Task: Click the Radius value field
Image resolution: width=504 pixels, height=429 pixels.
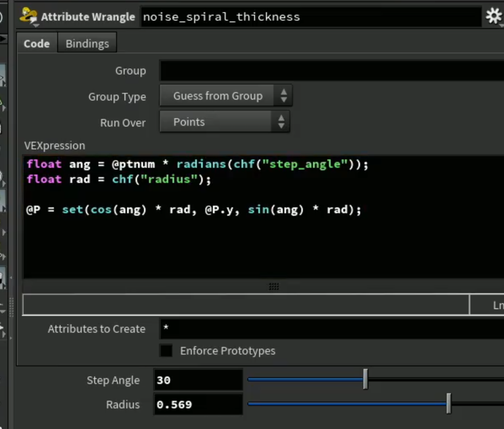Action: [198, 404]
